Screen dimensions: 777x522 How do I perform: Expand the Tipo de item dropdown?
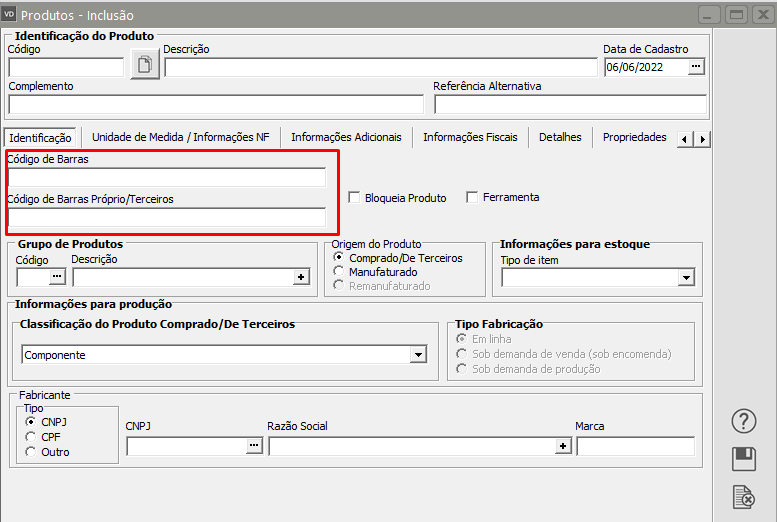tap(686, 278)
